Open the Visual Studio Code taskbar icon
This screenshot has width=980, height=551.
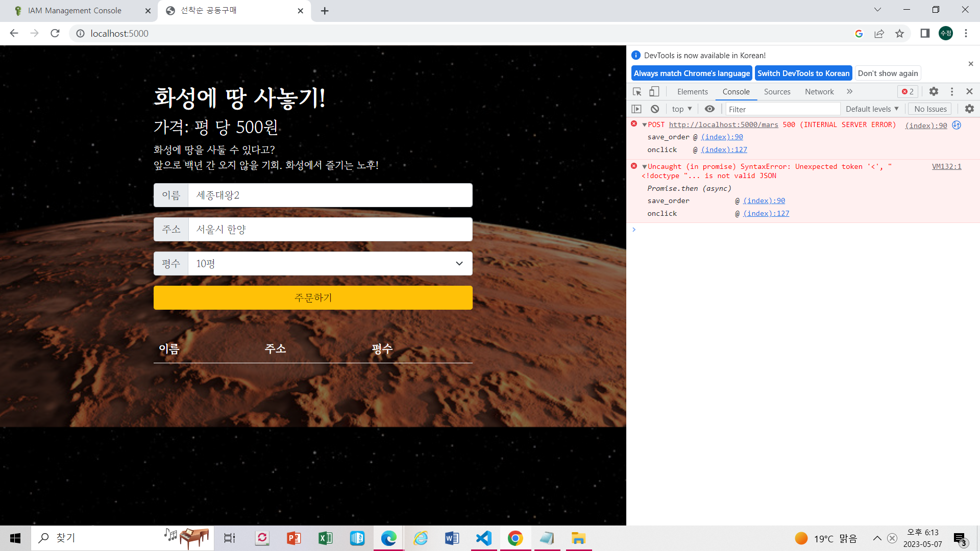[483, 538]
